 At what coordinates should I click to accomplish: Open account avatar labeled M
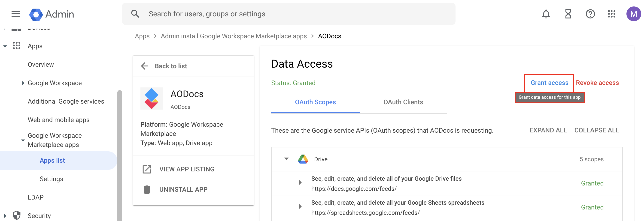click(634, 14)
